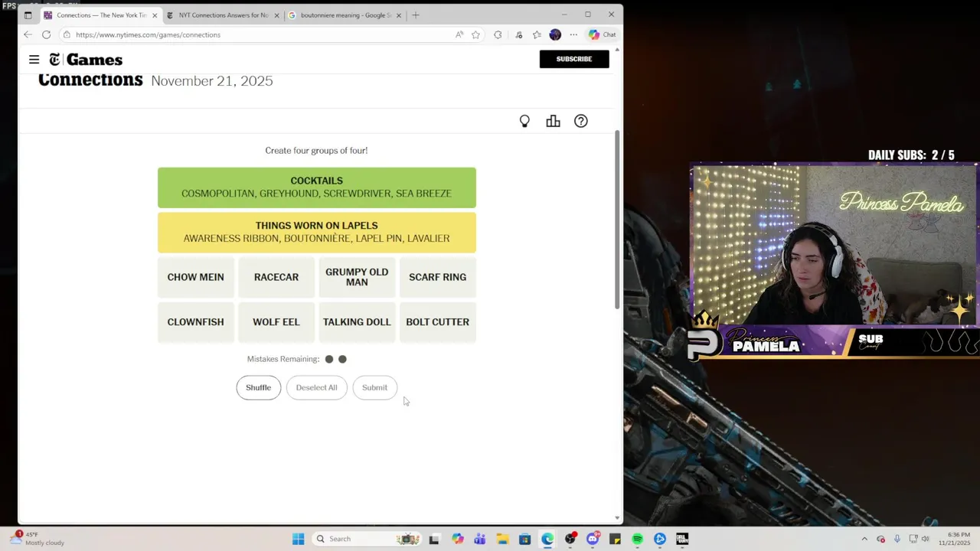Reload the Connections page

click(x=46, y=34)
